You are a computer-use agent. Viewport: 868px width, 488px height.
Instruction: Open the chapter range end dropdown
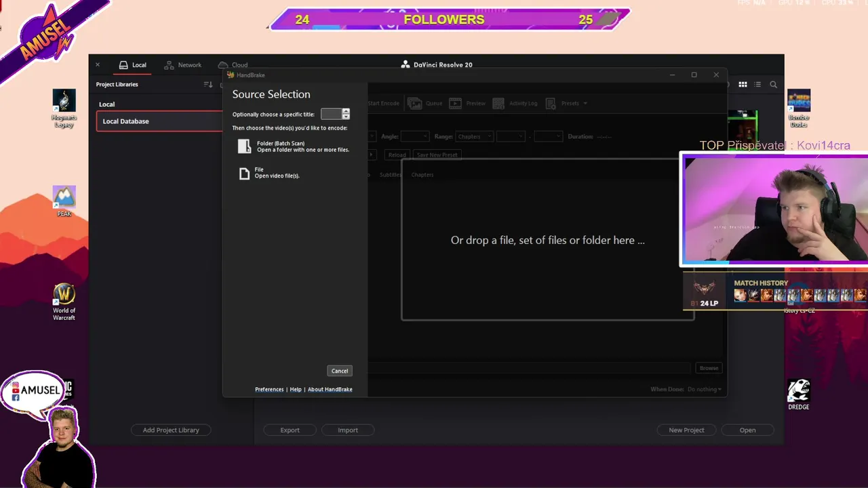click(548, 136)
